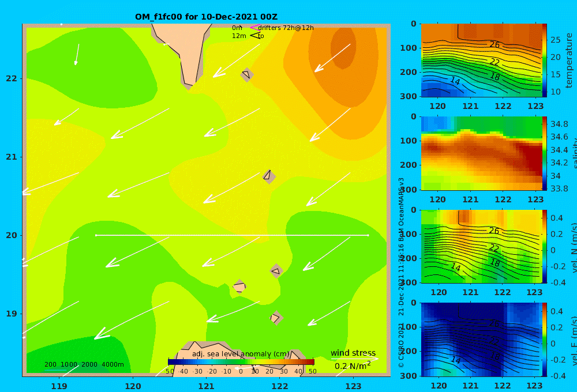Click the 'temperature' axis label
Screen dimensions: 577x392
[x=569, y=61]
